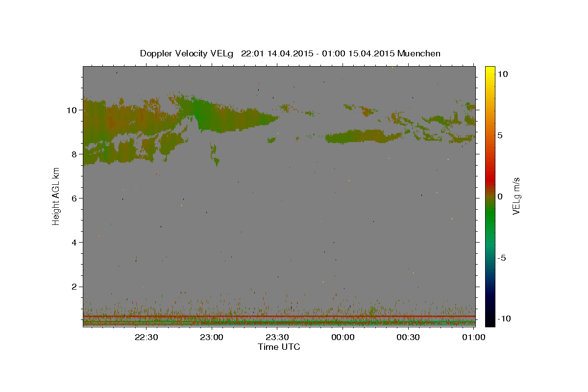This screenshot has width=588, height=392.
Task: Click the height tick label 10
Action: (73, 110)
